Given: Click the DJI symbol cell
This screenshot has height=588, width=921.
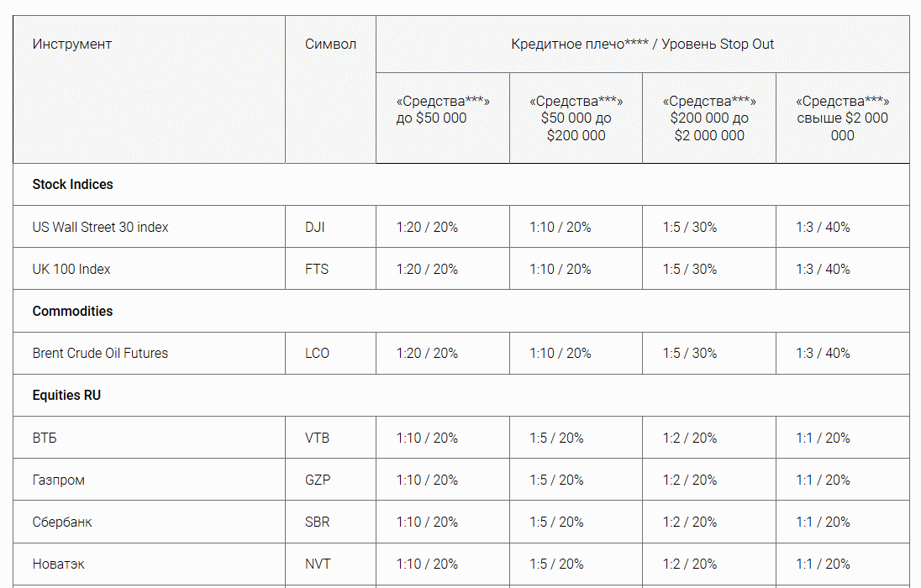Looking at the screenshot, I should [x=315, y=228].
